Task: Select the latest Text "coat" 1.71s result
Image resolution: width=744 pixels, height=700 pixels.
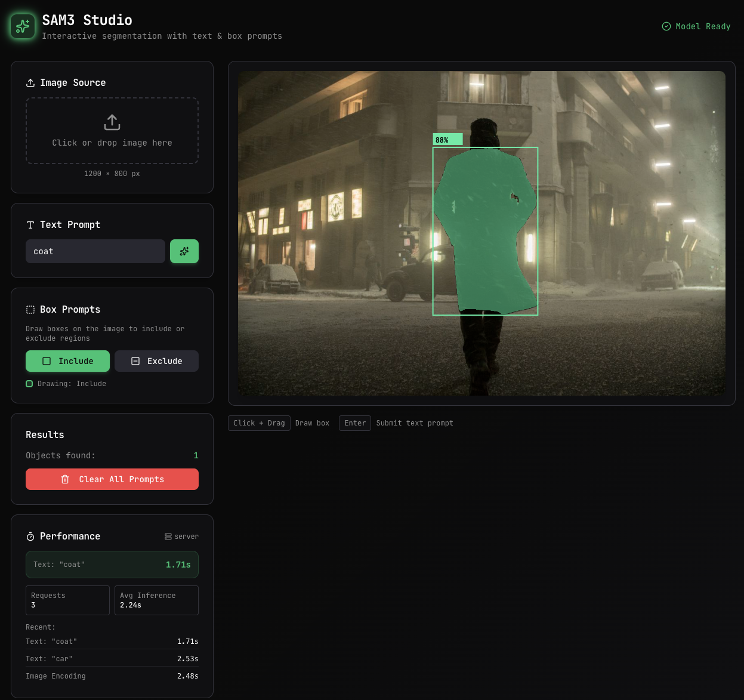Action: tap(112, 565)
